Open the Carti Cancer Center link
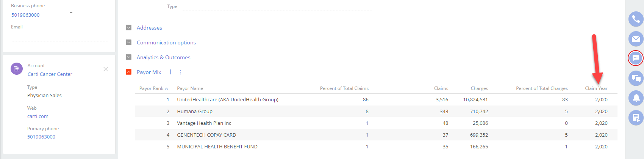 50,74
